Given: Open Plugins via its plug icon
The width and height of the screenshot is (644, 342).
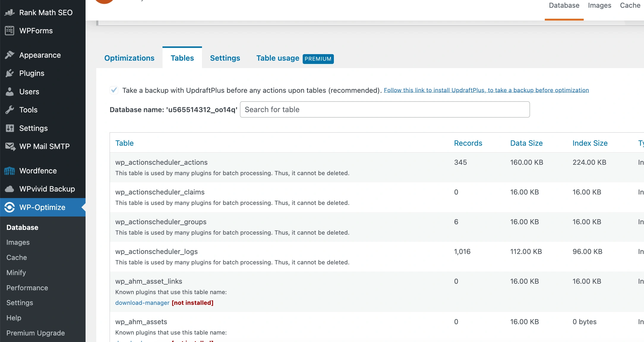Looking at the screenshot, I should coord(10,73).
